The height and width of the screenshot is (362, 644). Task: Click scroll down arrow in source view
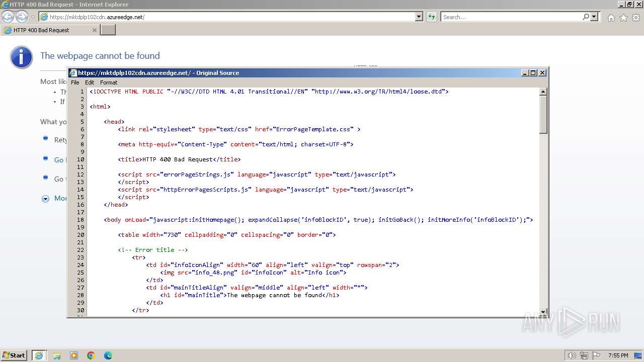[543, 312]
